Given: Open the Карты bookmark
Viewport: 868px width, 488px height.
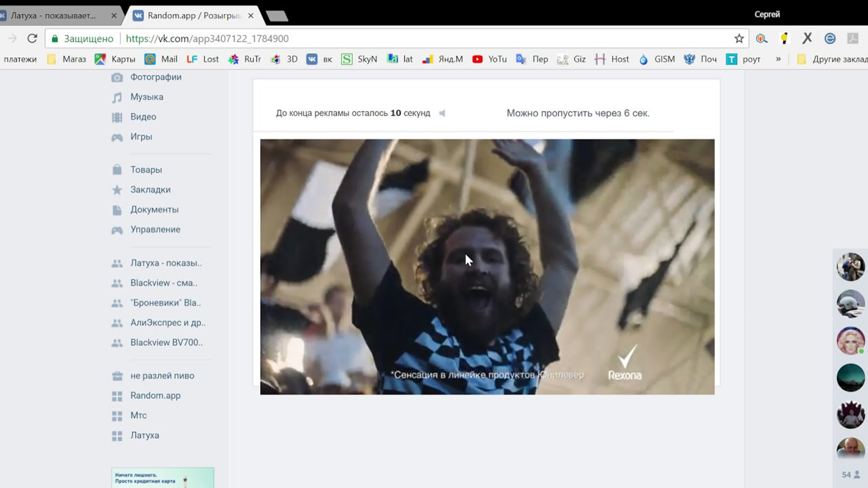Looking at the screenshot, I should [x=115, y=59].
